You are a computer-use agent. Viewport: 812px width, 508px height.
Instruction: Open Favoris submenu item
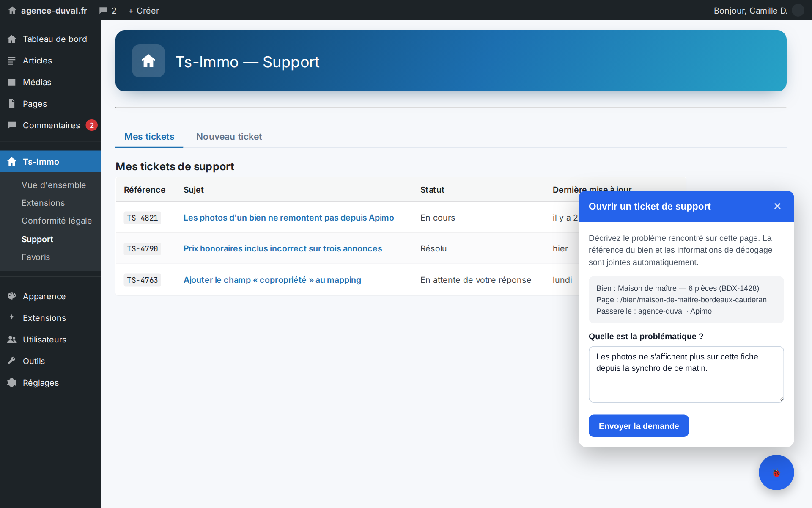(36, 257)
